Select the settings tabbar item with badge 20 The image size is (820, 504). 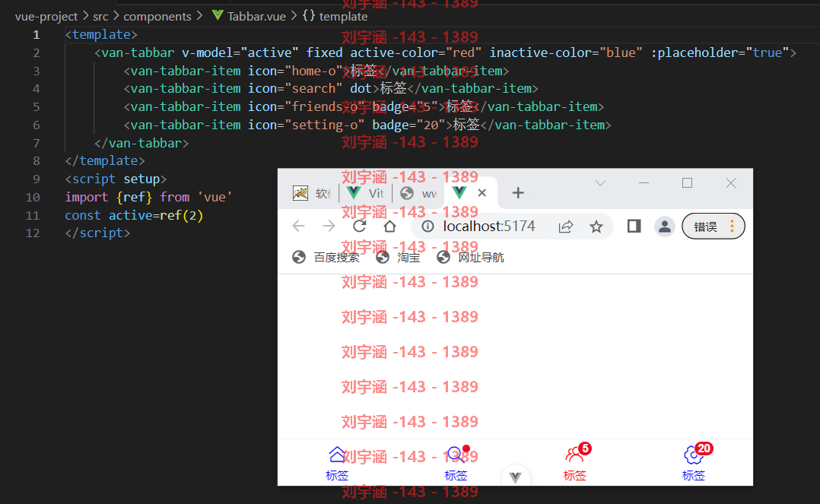(694, 463)
